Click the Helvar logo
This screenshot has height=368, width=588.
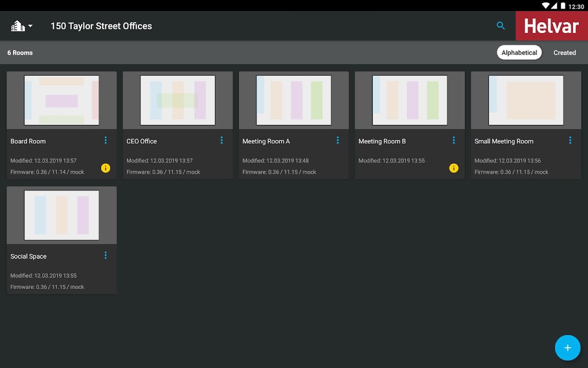(551, 26)
